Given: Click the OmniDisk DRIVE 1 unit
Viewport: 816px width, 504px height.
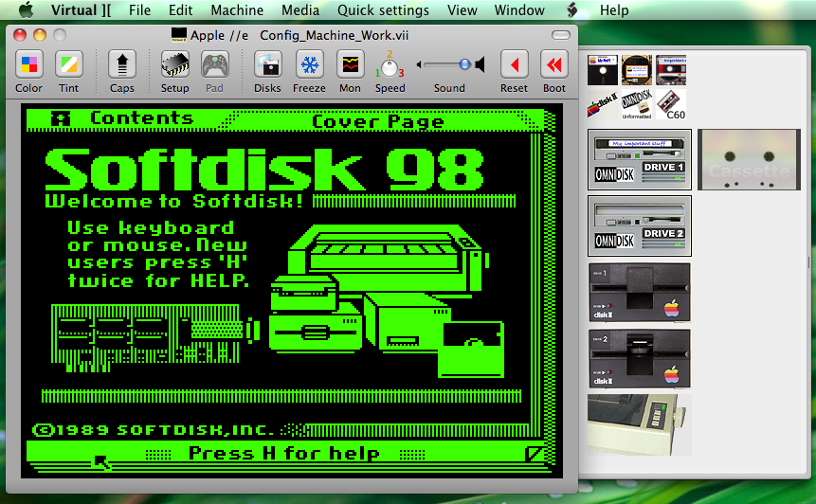Looking at the screenshot, I should click(x=640, y=160).
